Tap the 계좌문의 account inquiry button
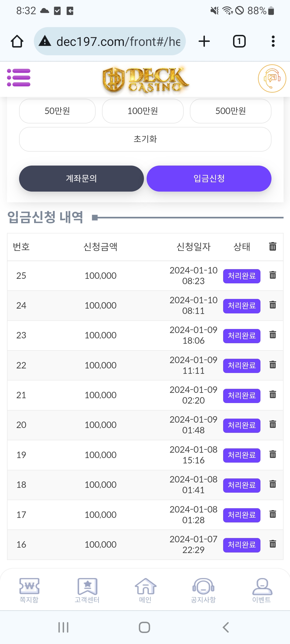Viewport: 290px width, 644px height. coord(81,178)
